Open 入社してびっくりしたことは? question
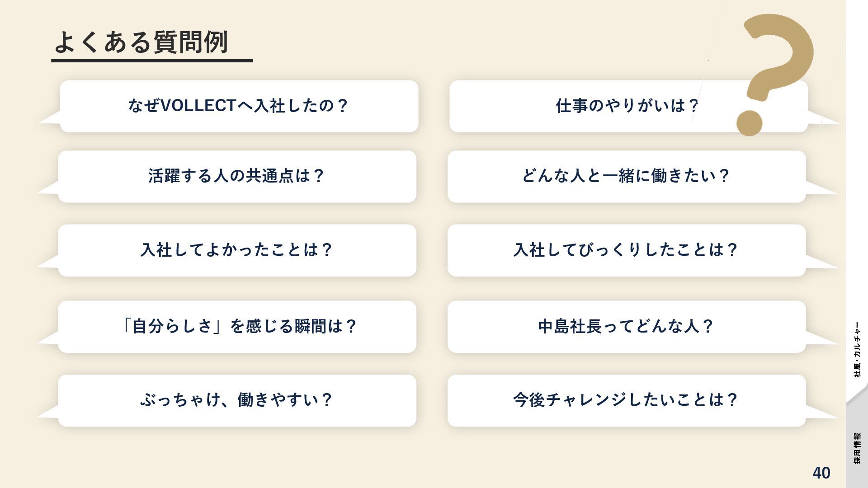Image resolution: width=868 pixels, height=488 pixels. pos(626,250)
